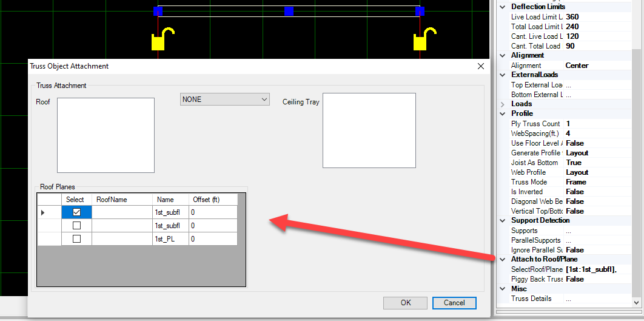Viewport: 644px width, 321px height.
Task: Uncheck the first 1st_subfl roof plane
Action: pyautogui.click(x=76, y=212)
